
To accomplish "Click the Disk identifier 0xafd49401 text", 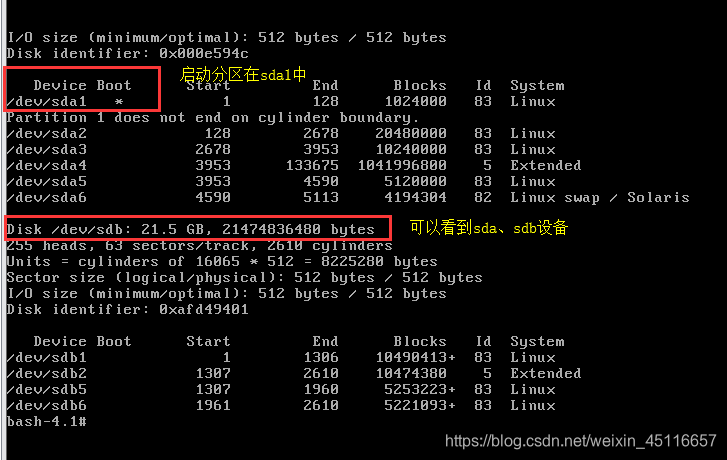I will tap(128, 309).
